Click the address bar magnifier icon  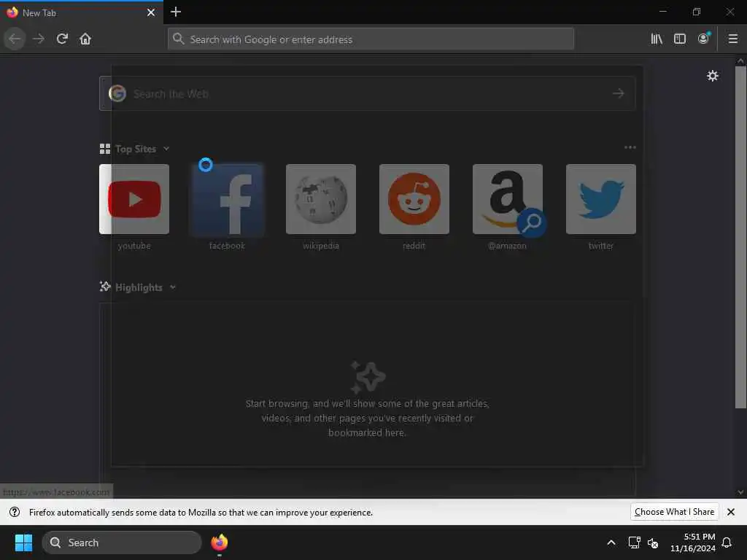[178, 39]
